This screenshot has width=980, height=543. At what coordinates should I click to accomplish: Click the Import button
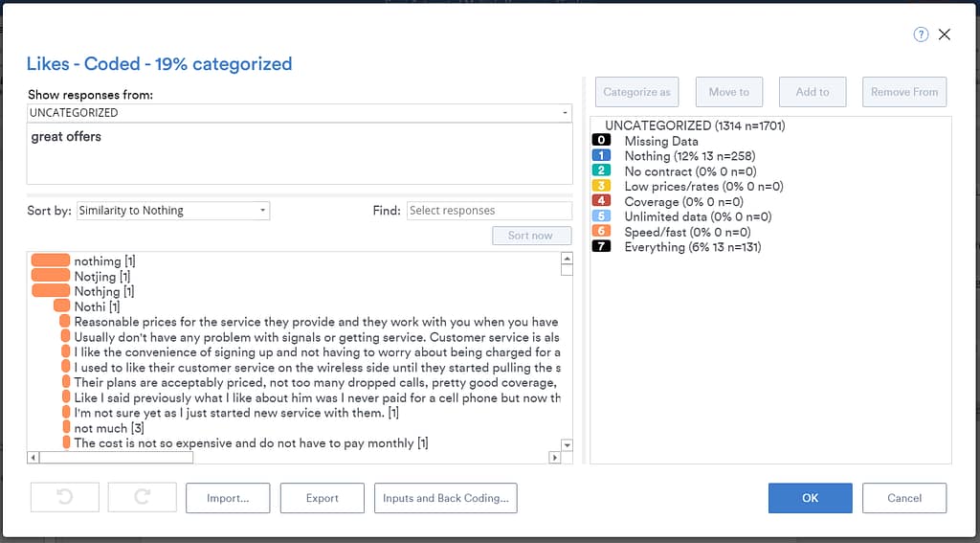[x=228, y=498]
